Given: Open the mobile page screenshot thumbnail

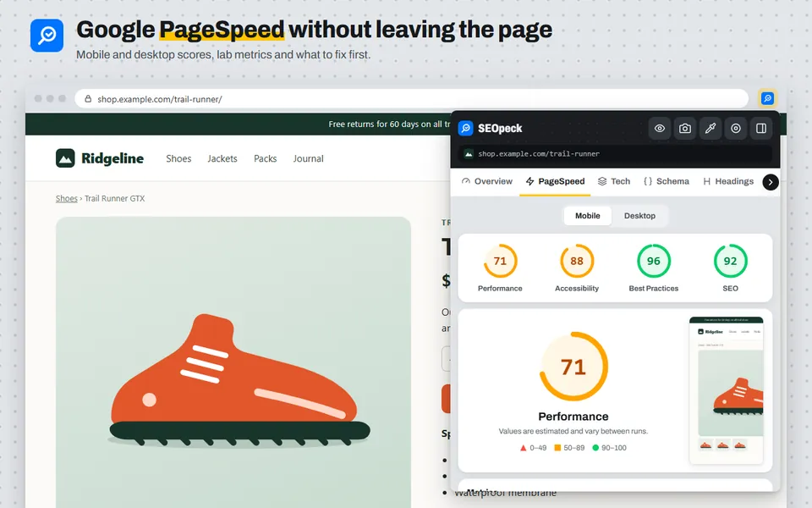Looking at the screenshot, I should pos(726,389).
